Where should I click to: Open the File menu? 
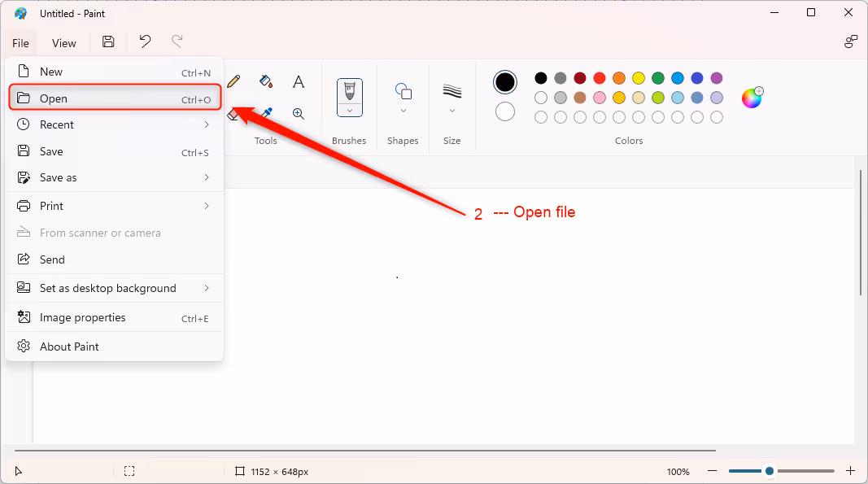20,43
